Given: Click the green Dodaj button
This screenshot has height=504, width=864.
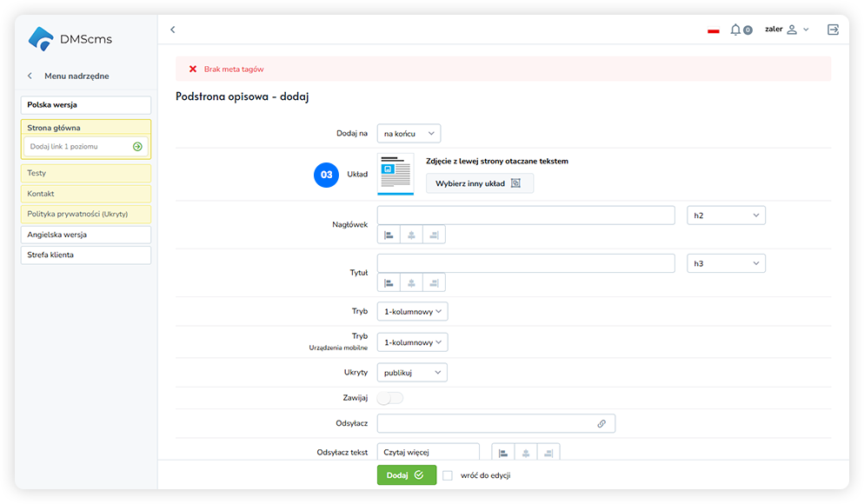Looking at the screenshot, I should [406, 475].
